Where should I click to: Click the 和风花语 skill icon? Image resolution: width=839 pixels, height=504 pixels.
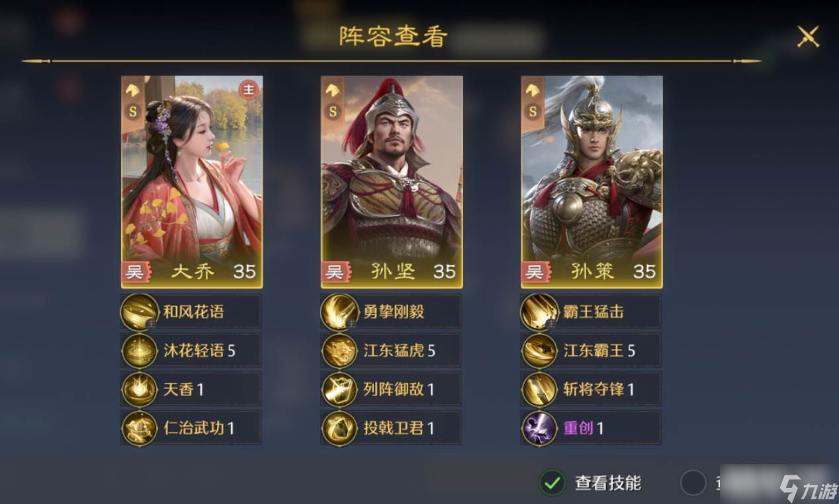pyautogui.click(x=140, y=312)
